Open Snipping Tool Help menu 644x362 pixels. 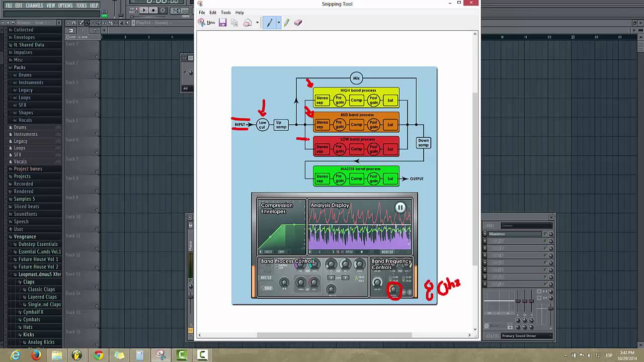coord(239,13)
